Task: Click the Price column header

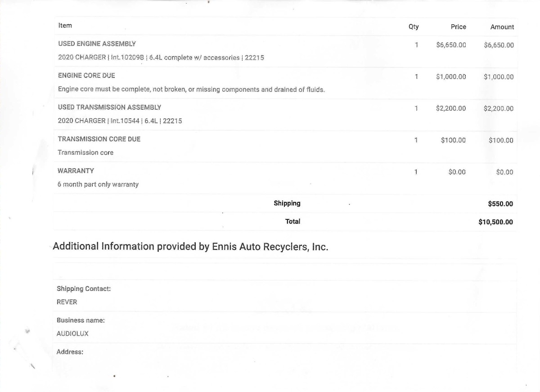Action: [x=458, y=27]
